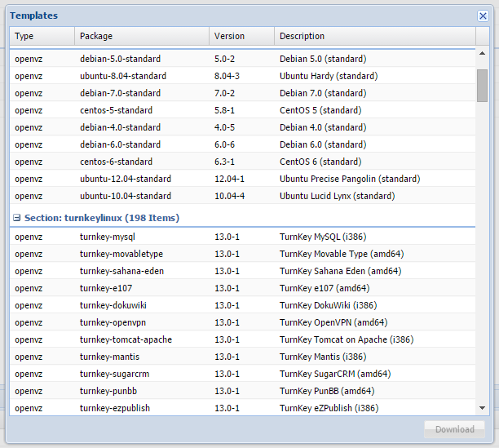
Task: Collapse the turnkeylinux section
Action: point(17,218)
